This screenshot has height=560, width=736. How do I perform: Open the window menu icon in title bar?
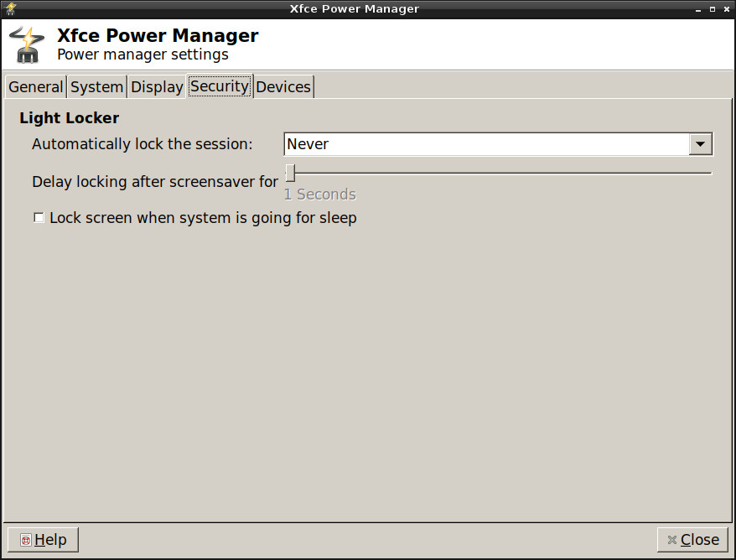(x=10, y=8)
